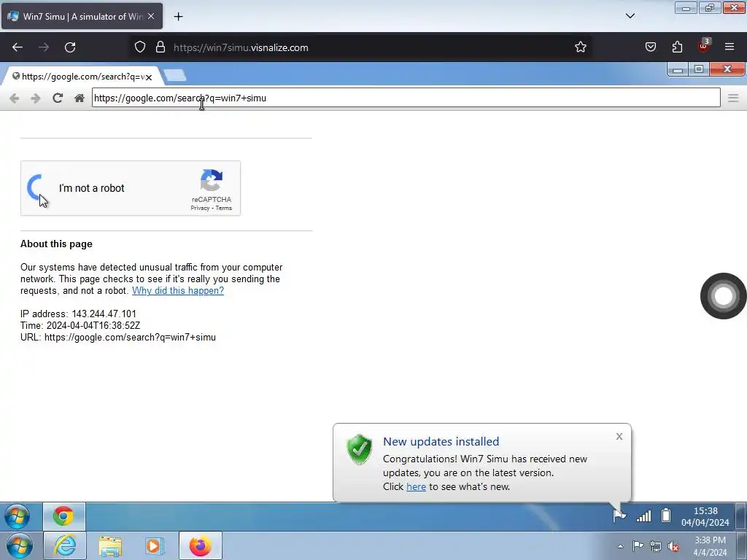
Task: Click the floating round assistive button
Action: [x=723, y=296]
